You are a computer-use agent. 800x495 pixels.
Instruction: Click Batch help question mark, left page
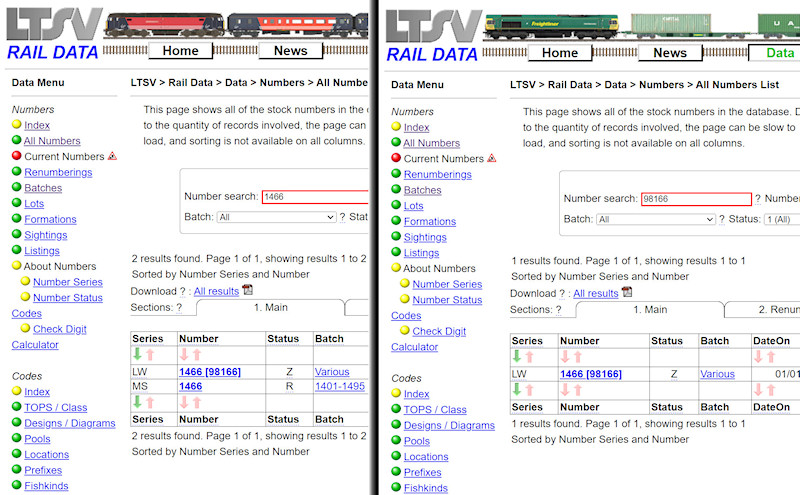tap(342, 217)
